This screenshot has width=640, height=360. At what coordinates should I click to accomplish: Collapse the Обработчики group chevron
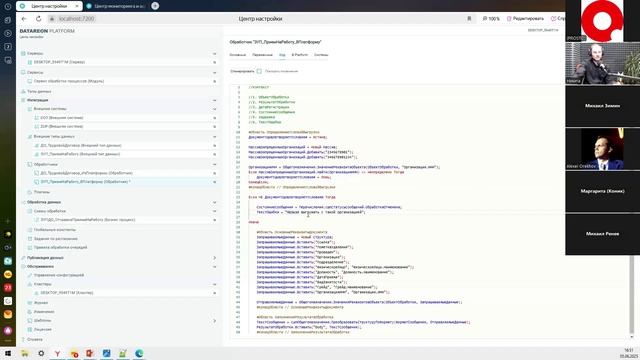pyautogui.click(x=214, y=164)
